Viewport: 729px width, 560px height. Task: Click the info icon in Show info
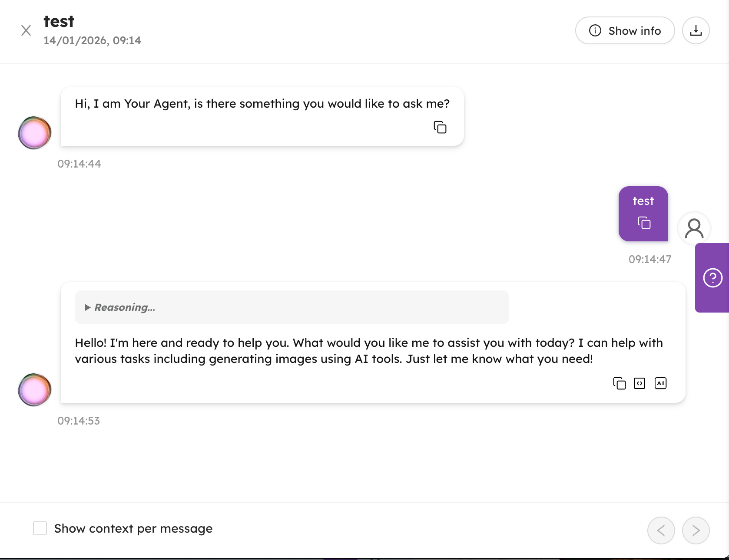coord(595,30)
